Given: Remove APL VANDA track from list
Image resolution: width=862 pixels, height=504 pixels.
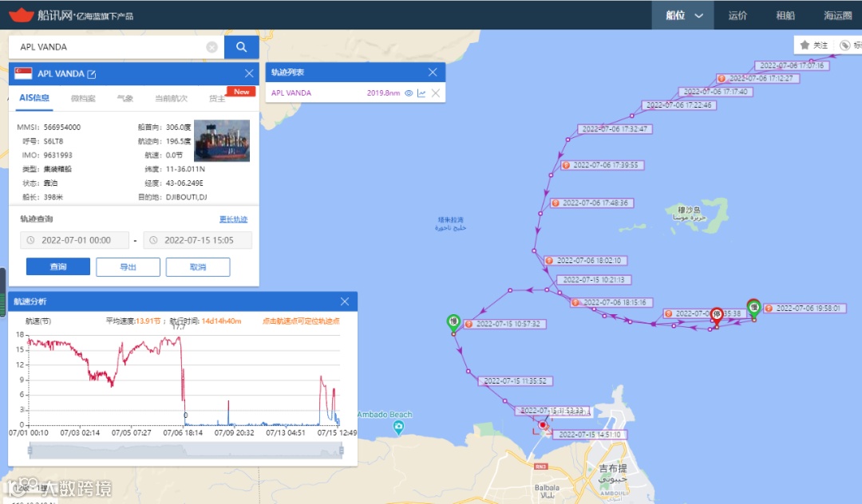Looking at the screenshot, I should (x=436, y=93).
